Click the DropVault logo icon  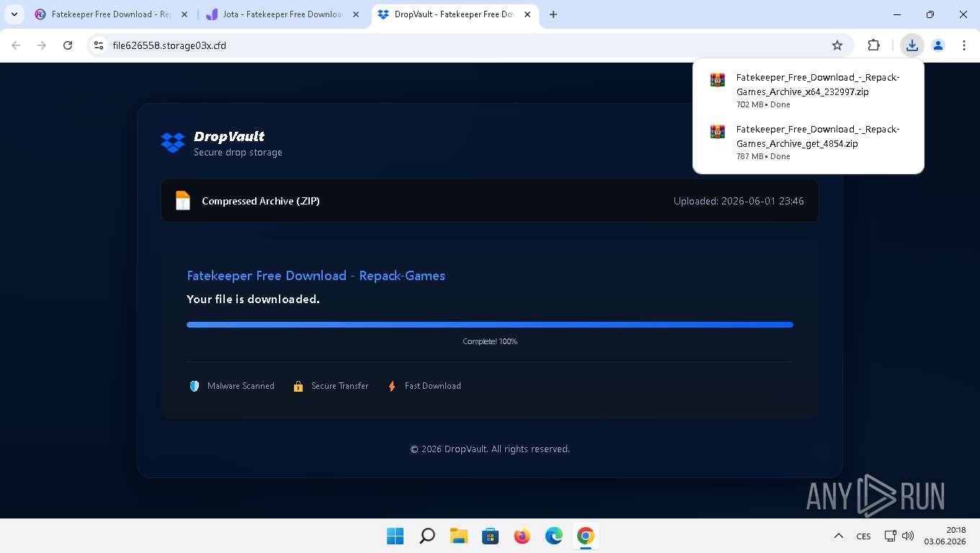pyautogui.click(x=173, y=143)
